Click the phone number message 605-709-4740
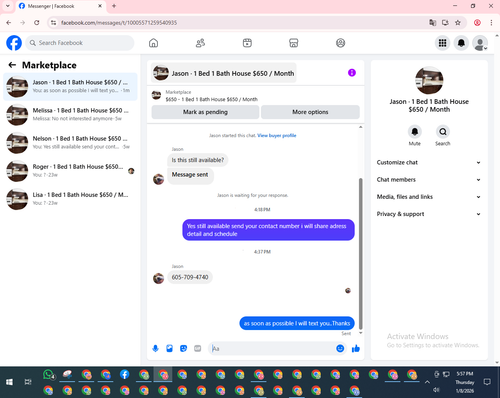Screen dimensions: 500x398 pos(190,277)
